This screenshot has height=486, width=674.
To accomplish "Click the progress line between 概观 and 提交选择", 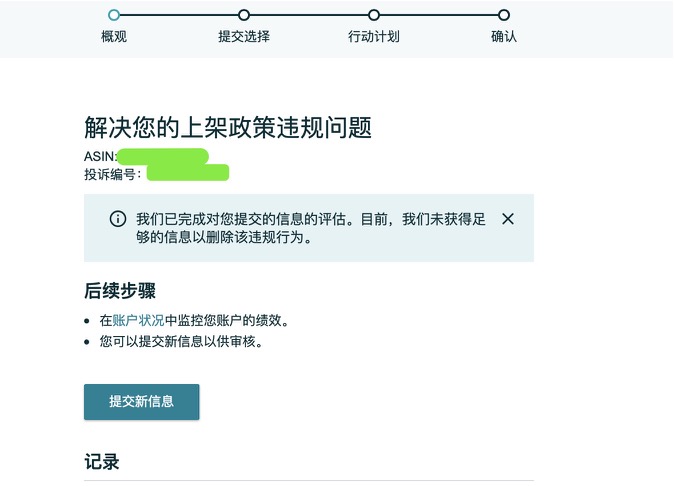I will [179, 15].
